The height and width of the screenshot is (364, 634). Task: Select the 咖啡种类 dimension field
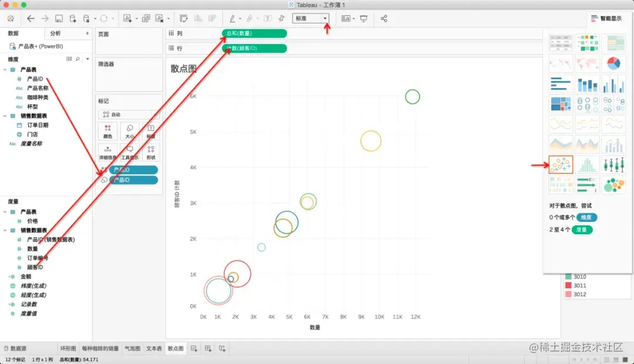pos(38,97)
